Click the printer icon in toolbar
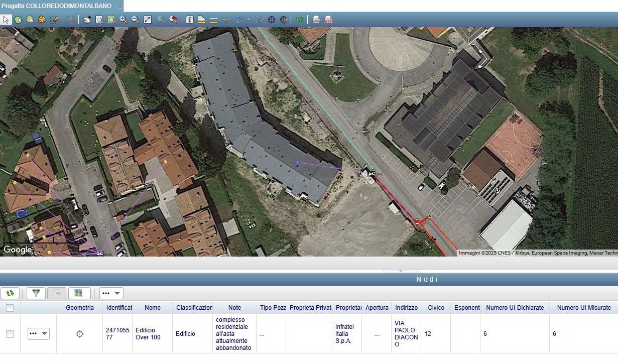The image size is (618, 364). pyautogui.click(x=316, y=20)
